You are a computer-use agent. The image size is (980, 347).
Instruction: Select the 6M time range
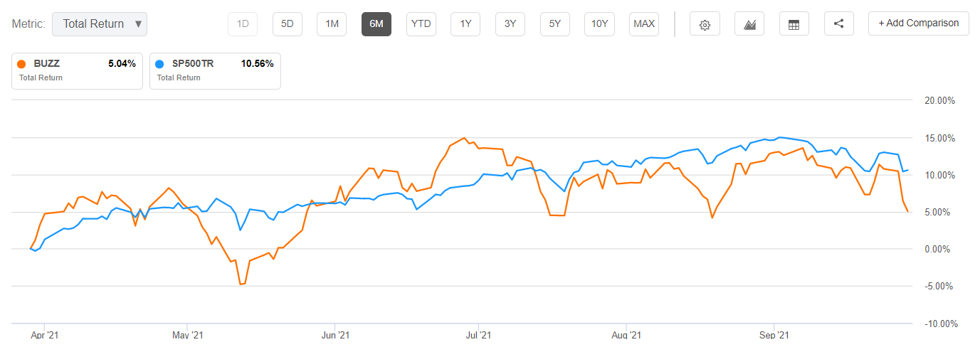(376, 24)
